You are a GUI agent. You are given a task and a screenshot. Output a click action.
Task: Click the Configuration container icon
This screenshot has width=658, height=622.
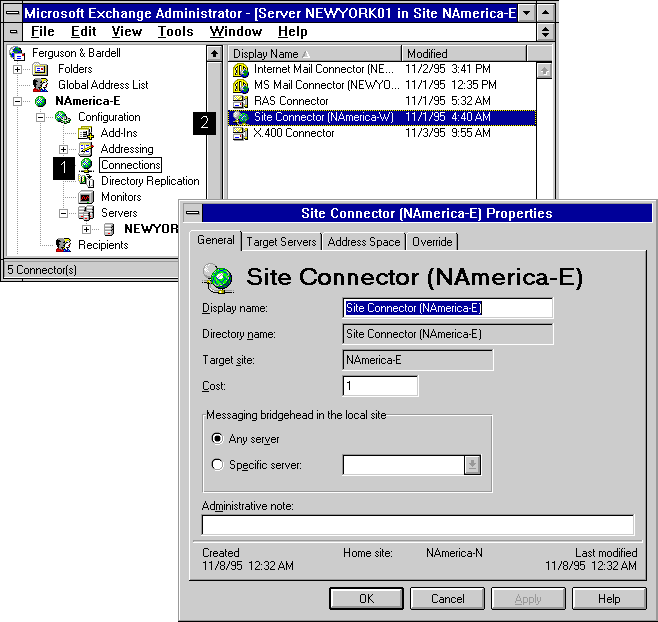click(x=63, y=117)
